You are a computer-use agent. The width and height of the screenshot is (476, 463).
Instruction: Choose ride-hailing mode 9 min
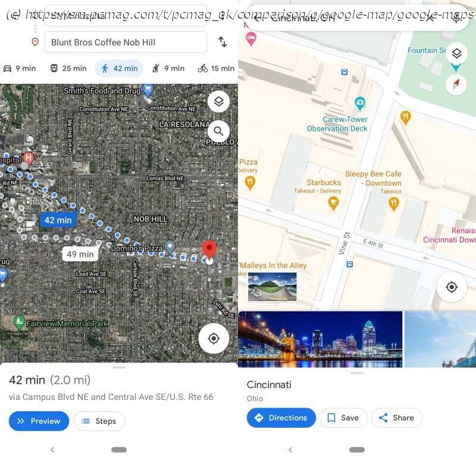(x=168, y=68)
